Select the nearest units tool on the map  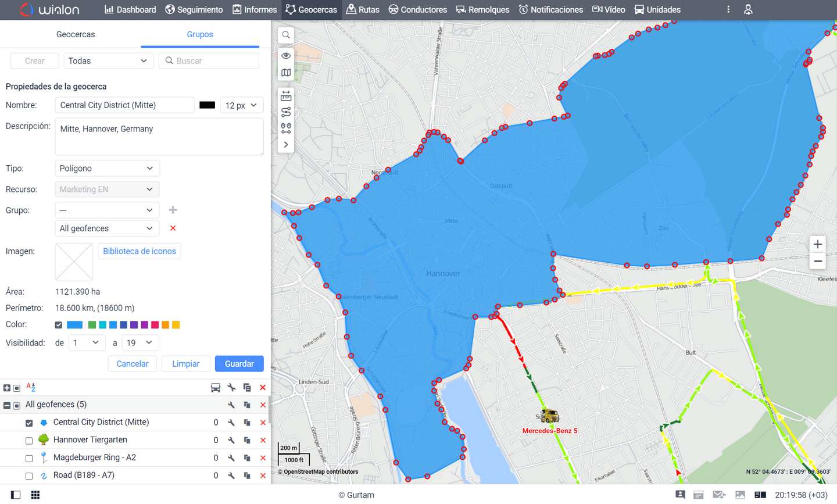(x=285, y=128)
